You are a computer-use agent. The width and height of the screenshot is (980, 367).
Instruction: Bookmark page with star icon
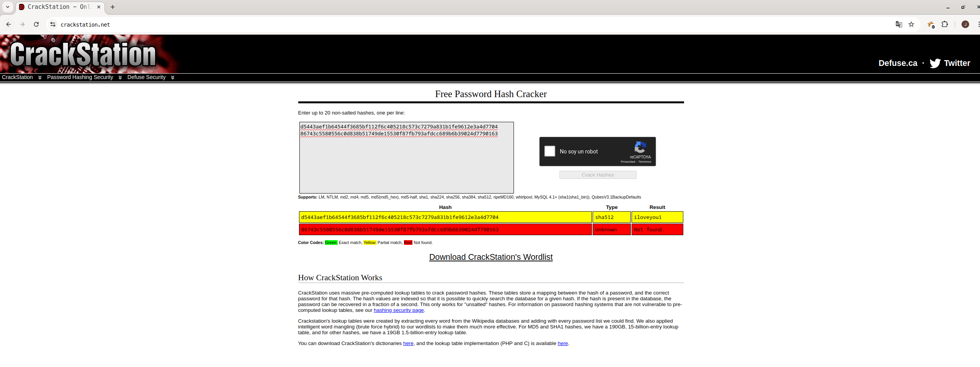point(911,24)
